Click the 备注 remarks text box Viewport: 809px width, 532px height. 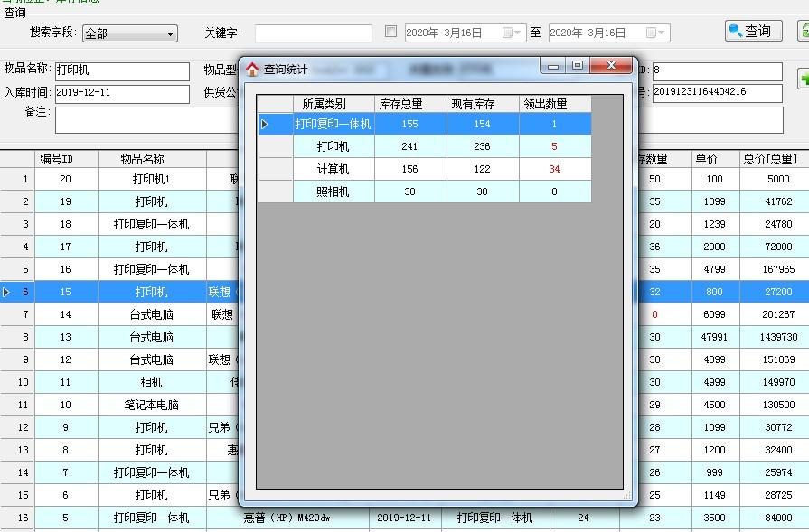click(146, 120)
